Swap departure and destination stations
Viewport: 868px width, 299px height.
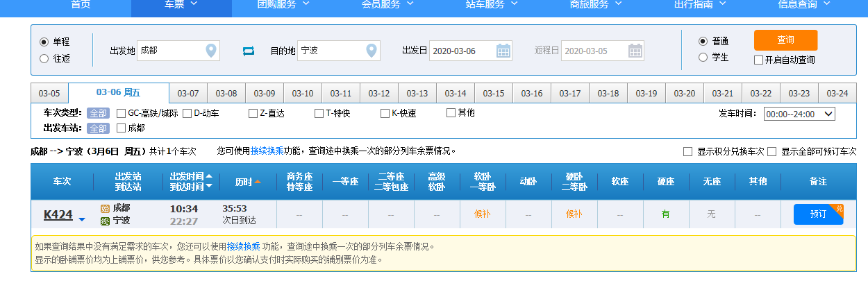pos(249,51)
